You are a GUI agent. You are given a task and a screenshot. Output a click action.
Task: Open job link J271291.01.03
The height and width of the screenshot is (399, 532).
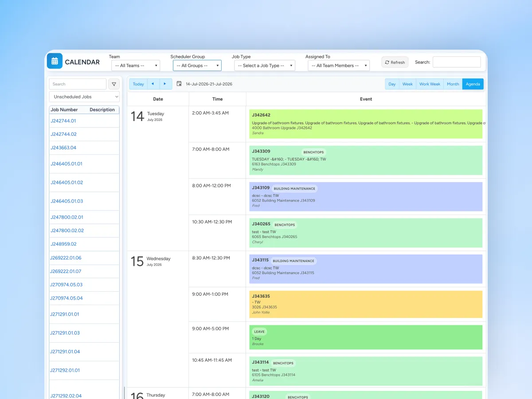pyautogui.click(x=65, y=332)
